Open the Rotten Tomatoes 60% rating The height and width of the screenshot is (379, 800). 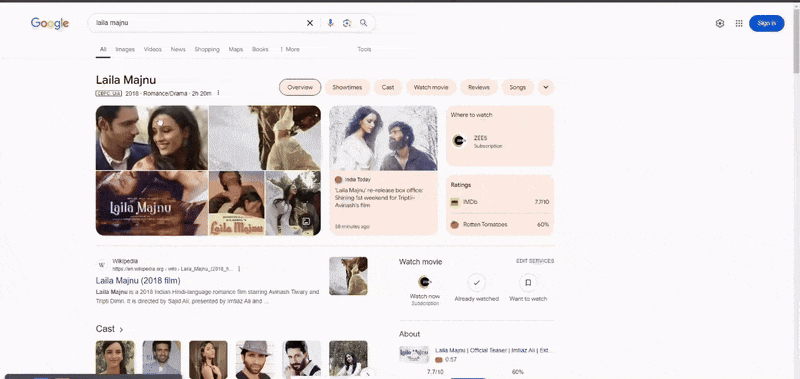tap(500, 224)
